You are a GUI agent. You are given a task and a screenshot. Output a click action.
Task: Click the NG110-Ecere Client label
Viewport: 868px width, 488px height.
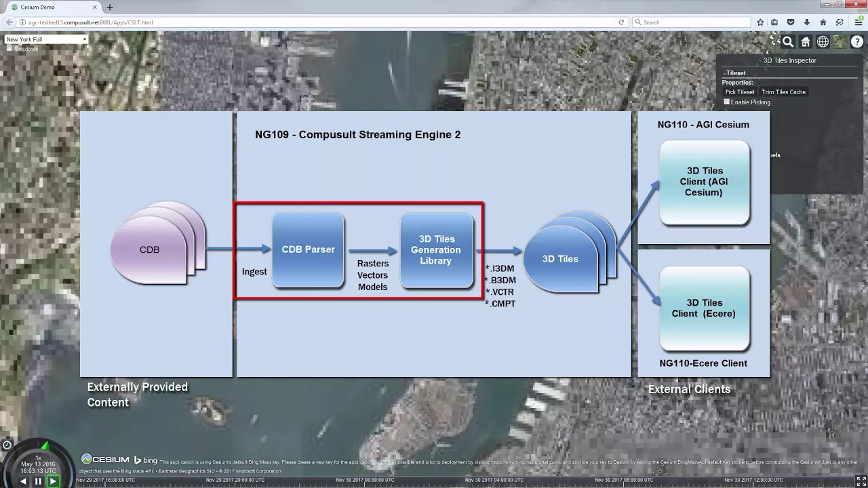pos(703,363)
